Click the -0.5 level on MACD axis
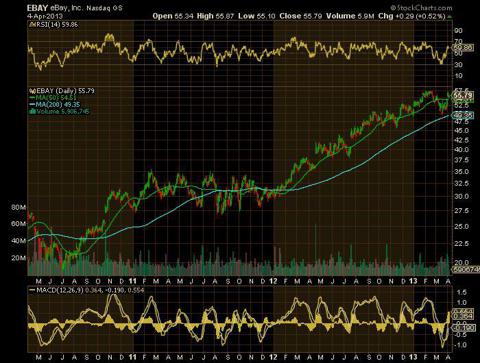480x363 pixels. (460, 334)
